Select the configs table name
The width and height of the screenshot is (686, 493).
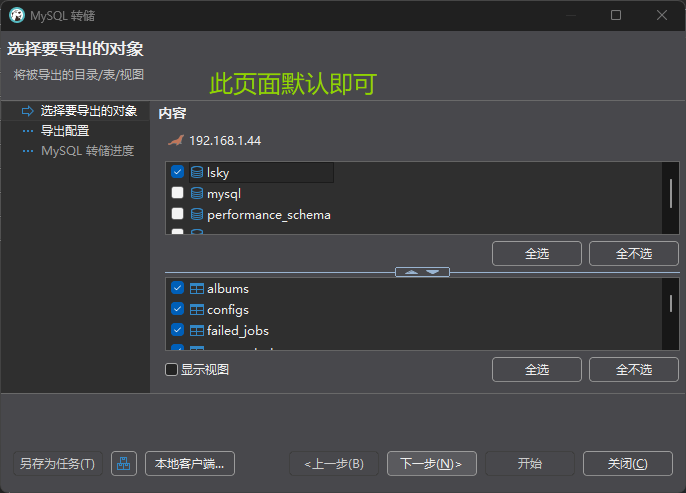[x=228, y=310]
